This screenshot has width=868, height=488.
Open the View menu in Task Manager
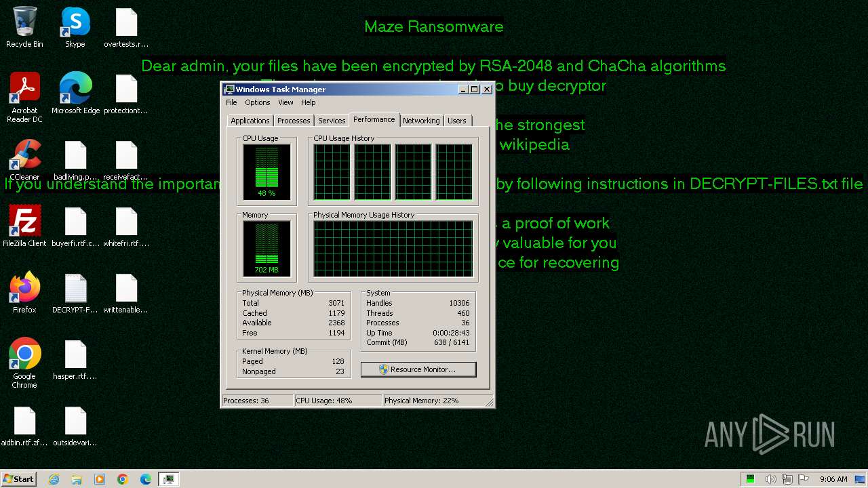point(285,102)
